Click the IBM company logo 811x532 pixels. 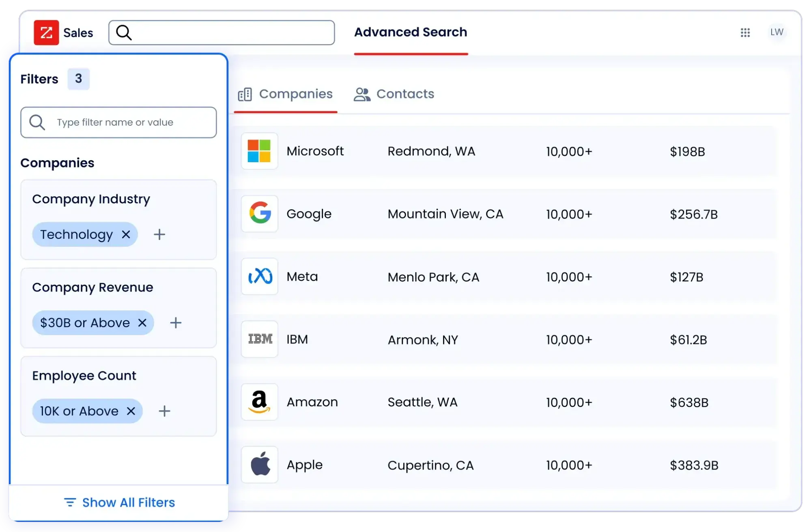click(x=259, y=339)
